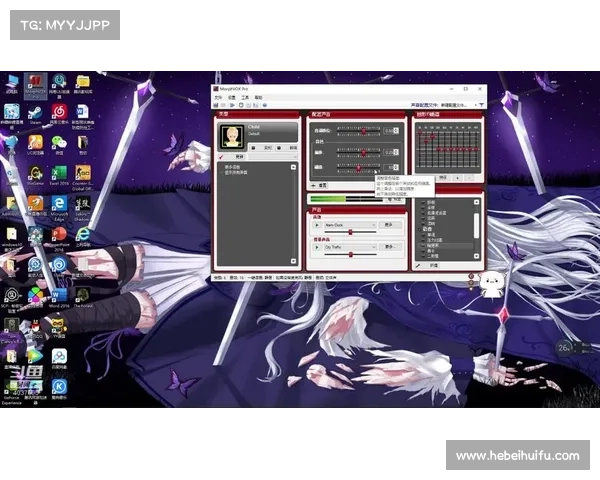The height and width of the screenshot is (480, 600).
Task: Click the More button beside Alarm Clock
Action: click(390, 225)
